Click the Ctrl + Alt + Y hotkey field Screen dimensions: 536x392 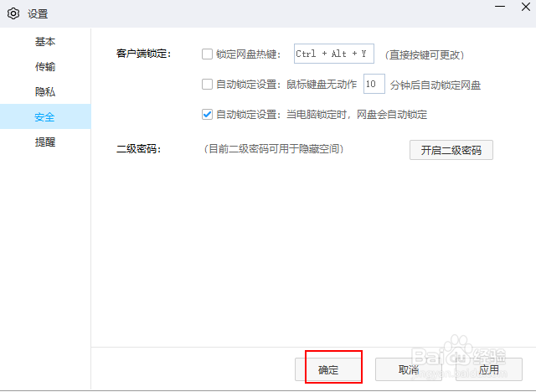pos(334,54)
